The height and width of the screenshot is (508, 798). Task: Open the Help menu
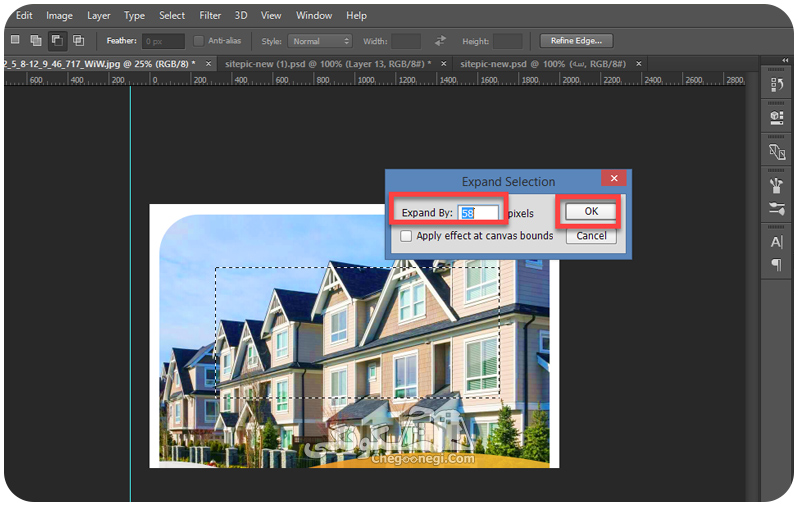click(x=356, y=16)
